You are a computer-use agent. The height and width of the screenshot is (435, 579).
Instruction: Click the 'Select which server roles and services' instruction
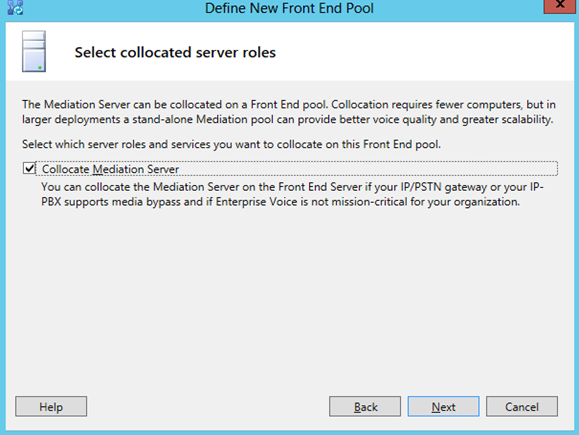pos(231,144)
